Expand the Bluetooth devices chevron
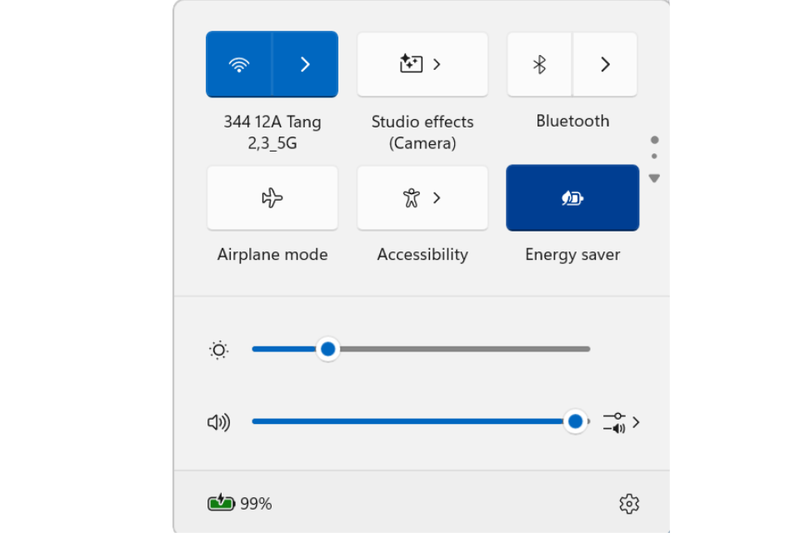The height and width of the screenshot is (533, 800). coord(605,64)
